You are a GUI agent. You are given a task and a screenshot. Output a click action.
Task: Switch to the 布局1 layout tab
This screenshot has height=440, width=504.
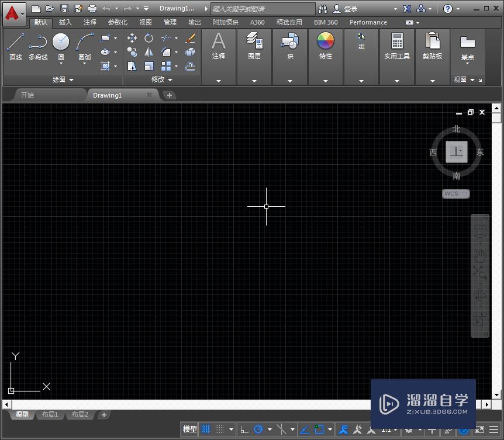point(50,415)
